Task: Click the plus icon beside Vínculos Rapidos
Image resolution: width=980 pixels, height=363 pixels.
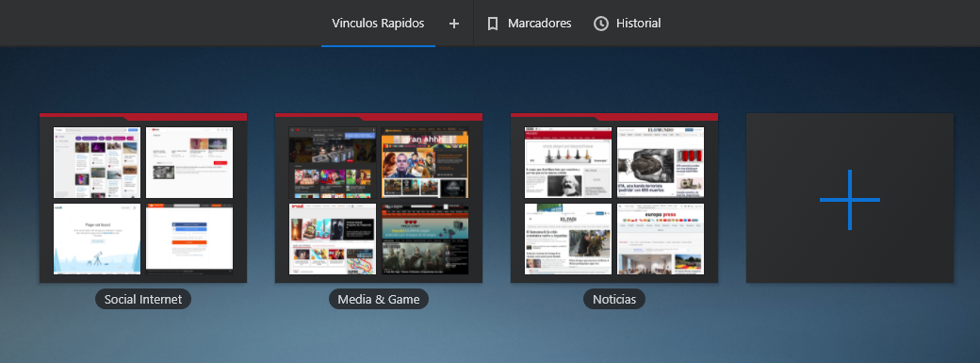Action: (x=454, y=24)
